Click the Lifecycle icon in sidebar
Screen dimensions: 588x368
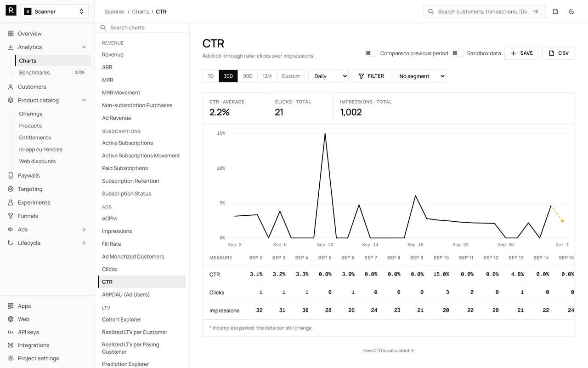click(11, 243)
